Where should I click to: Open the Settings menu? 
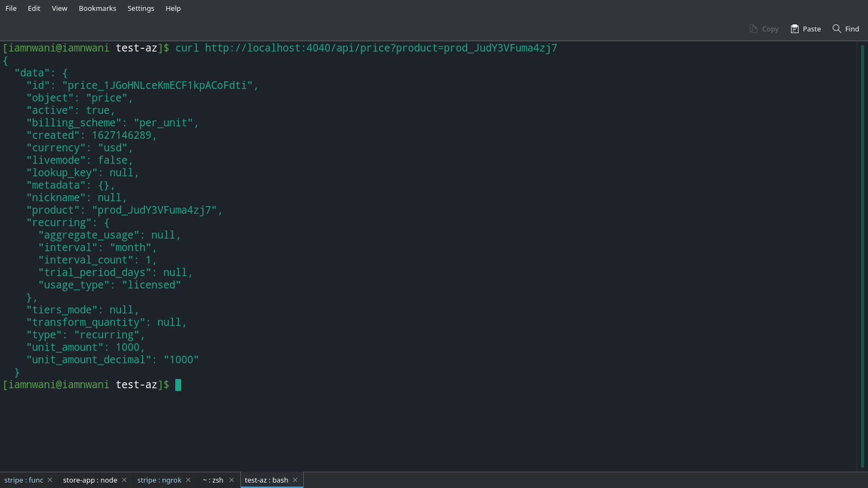(x=141, y=8)
